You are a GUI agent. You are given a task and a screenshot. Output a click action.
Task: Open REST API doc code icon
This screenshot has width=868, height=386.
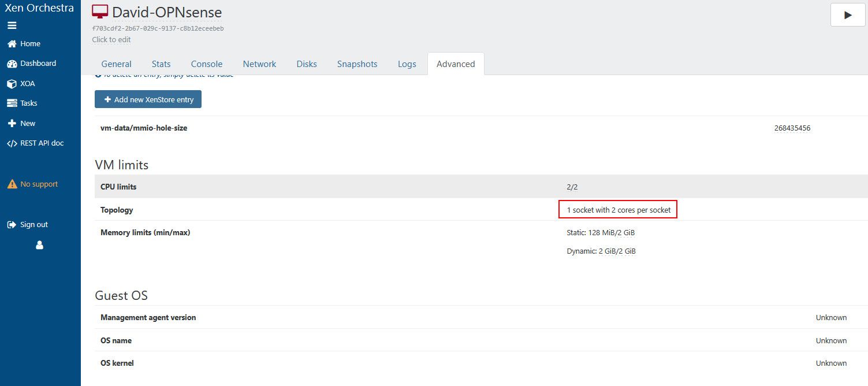[x=12, y=143]
